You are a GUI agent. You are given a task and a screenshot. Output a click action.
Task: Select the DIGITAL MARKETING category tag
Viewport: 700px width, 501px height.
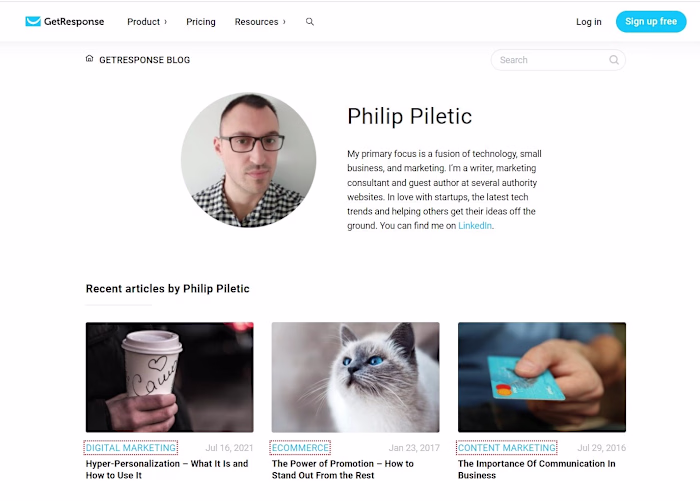[131, 447]
